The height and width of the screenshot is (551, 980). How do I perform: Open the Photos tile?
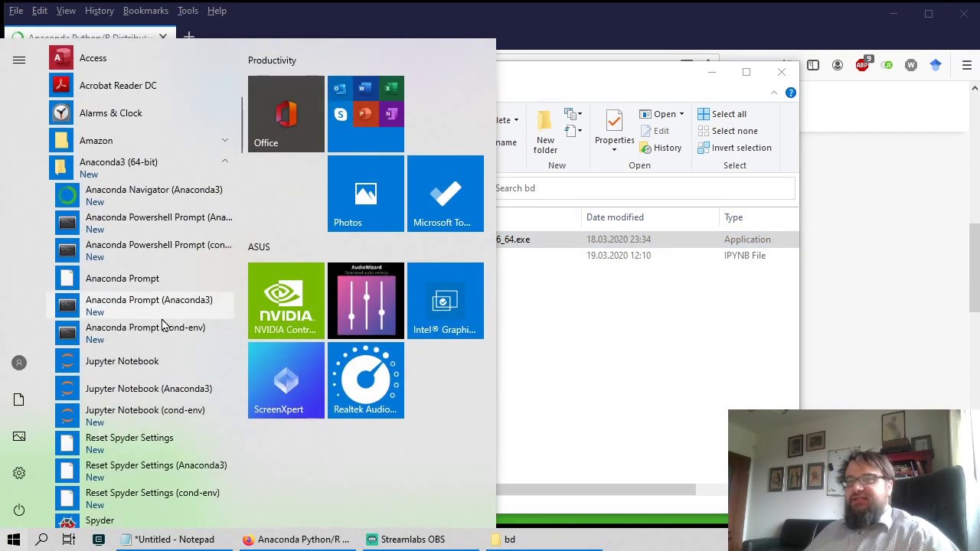pyautogui.click(x=366, y=194)
